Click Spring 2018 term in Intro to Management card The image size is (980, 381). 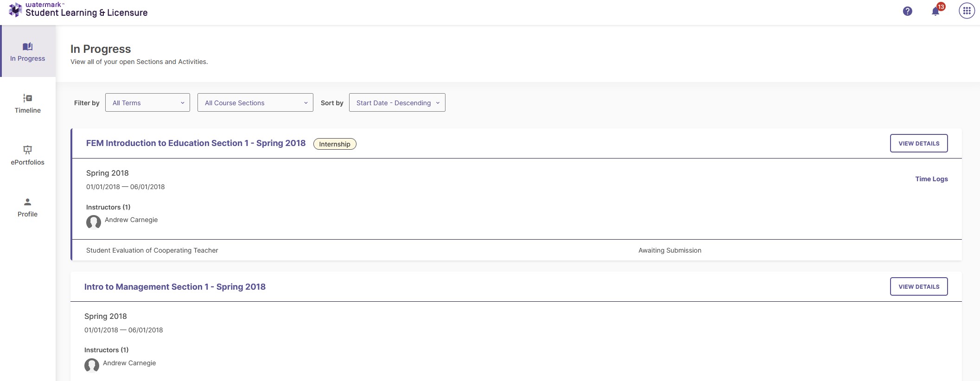point(106,316)
